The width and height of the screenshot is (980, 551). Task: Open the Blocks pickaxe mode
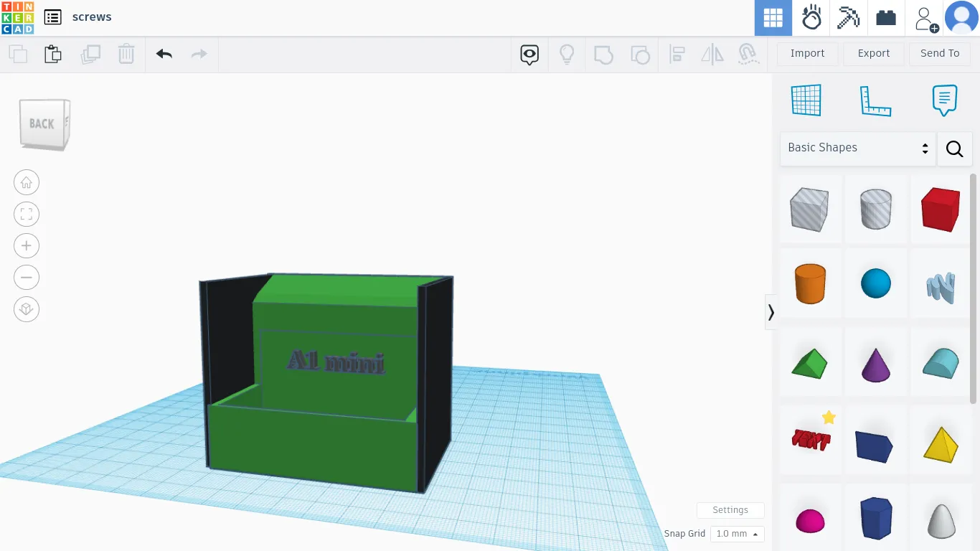pos(849,18)
